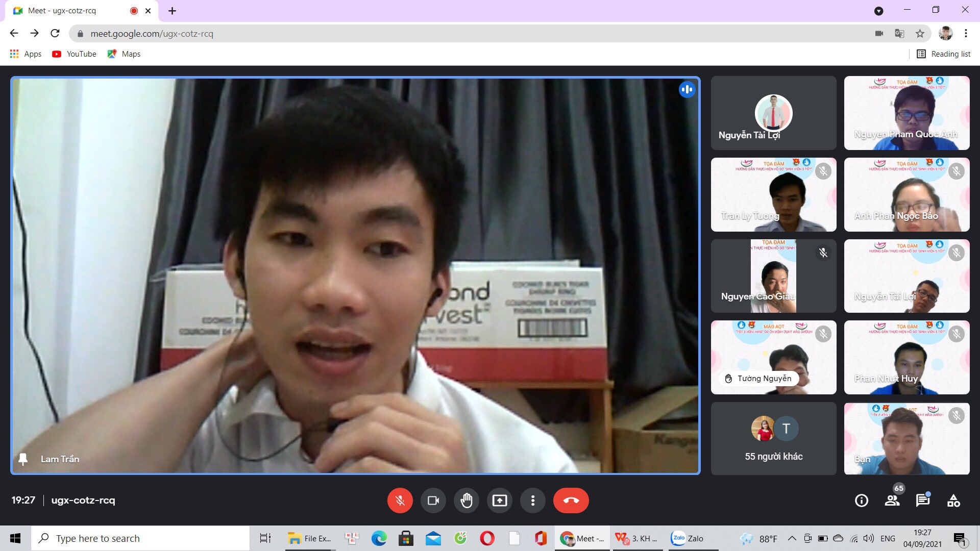Viewport: 980px width, 551px height.
Task: Open the 88°F weather widget
Action: [758, 538]
